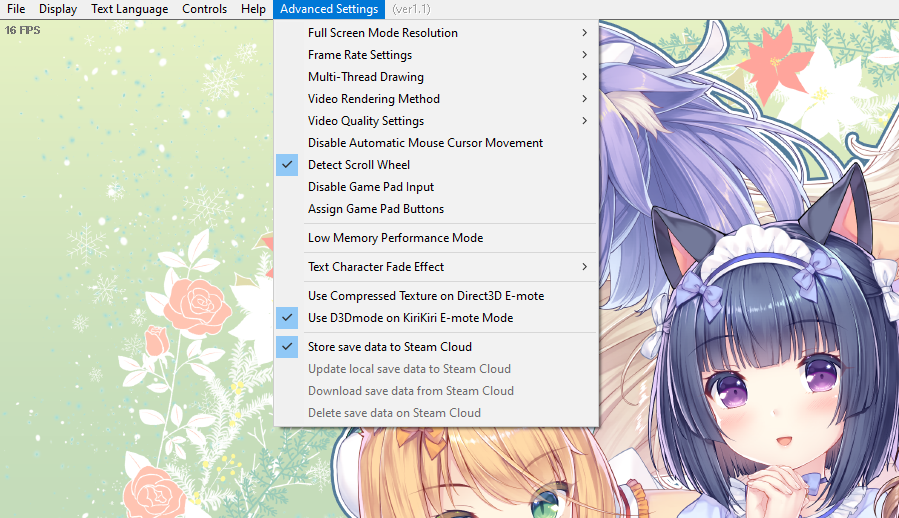Open the Text Language menu
The width and height of the screenshot is (899, 518).
pos(129,9)
